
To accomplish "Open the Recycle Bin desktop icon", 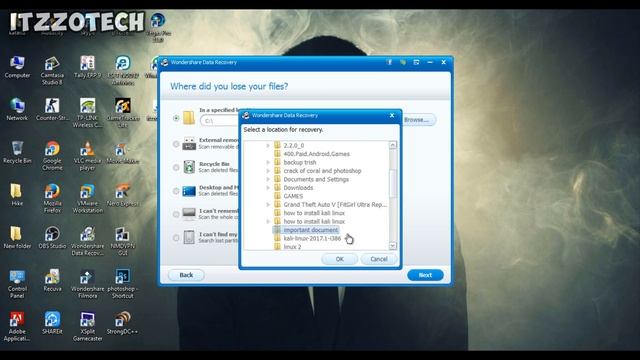I will tap(17, 152).
